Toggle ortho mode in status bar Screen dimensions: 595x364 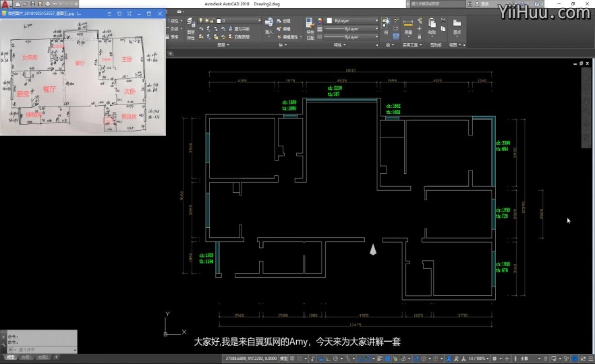[329, 359]
